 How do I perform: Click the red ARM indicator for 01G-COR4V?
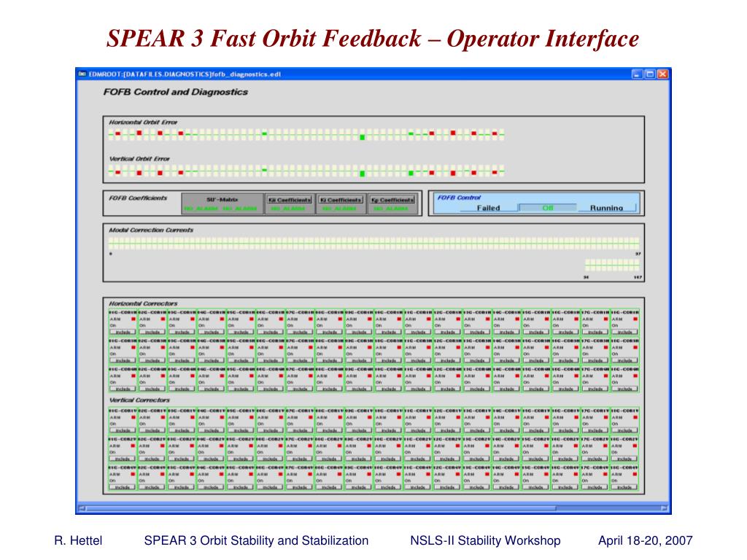tap(133, 475)
